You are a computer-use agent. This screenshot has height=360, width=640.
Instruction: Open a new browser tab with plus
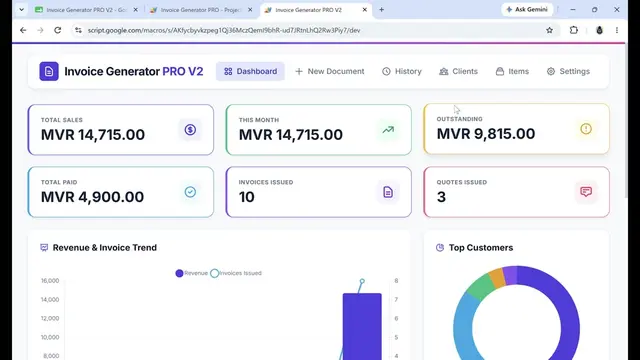pos(381,9)
